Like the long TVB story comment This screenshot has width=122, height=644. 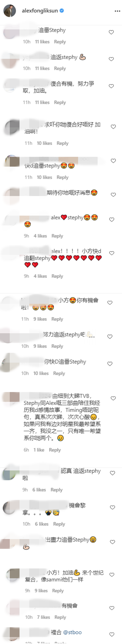coord(113,398)
